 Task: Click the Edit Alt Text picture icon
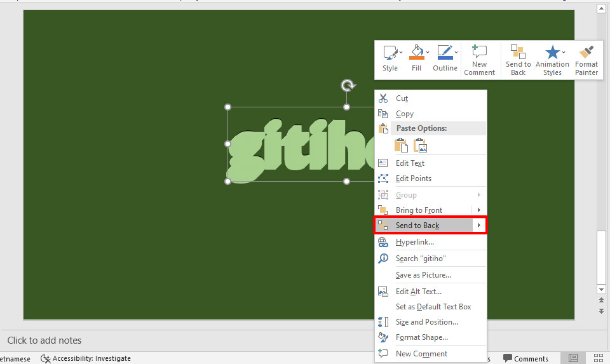(383, 292)
